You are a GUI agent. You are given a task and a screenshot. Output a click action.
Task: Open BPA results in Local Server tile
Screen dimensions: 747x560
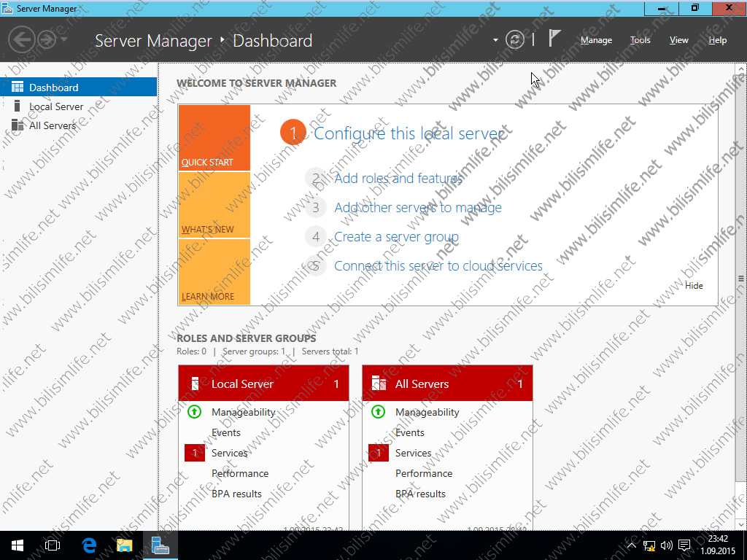click(236, 494)
